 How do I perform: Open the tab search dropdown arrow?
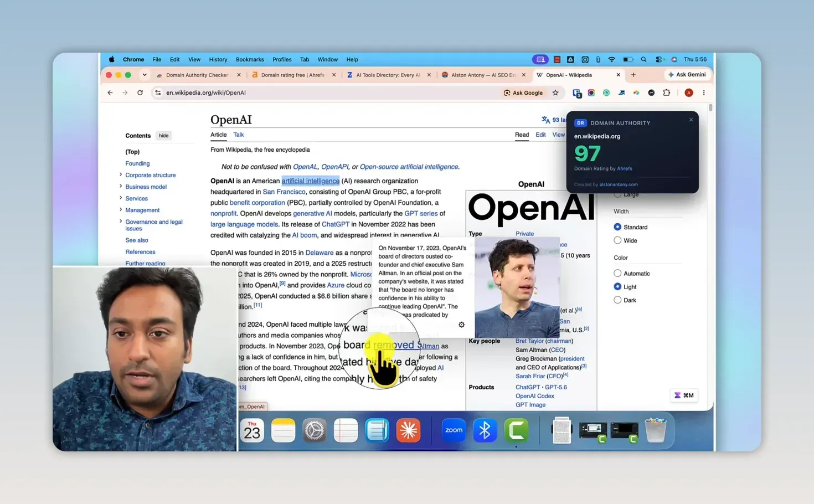pyautogui.click(x=145, y=75)
